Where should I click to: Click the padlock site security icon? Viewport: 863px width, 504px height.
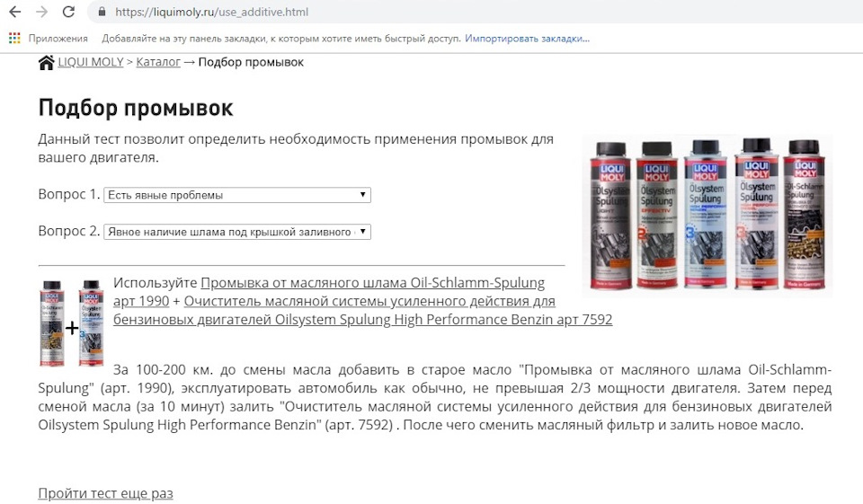tap(102, 12)
